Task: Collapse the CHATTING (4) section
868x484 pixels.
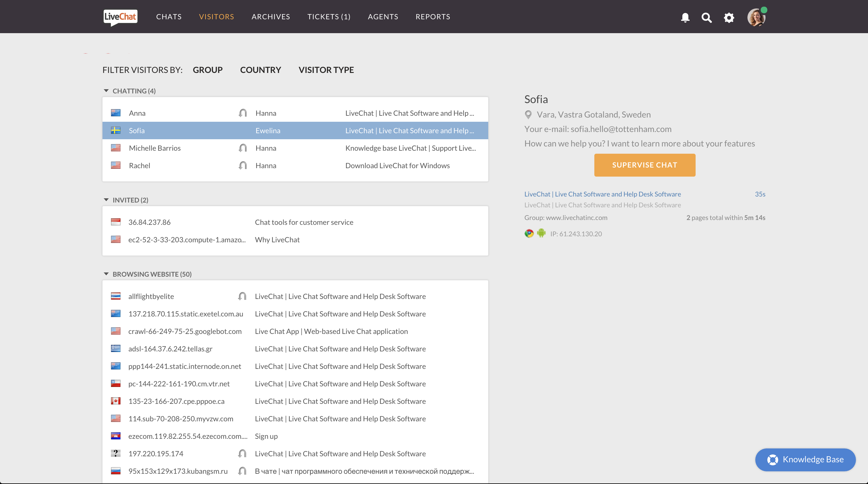Action: (x=106, y=91)
